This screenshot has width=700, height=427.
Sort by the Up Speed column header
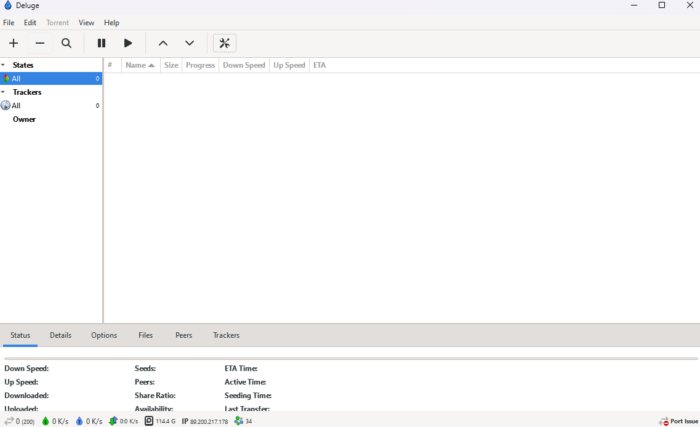(x=289, y=65)
